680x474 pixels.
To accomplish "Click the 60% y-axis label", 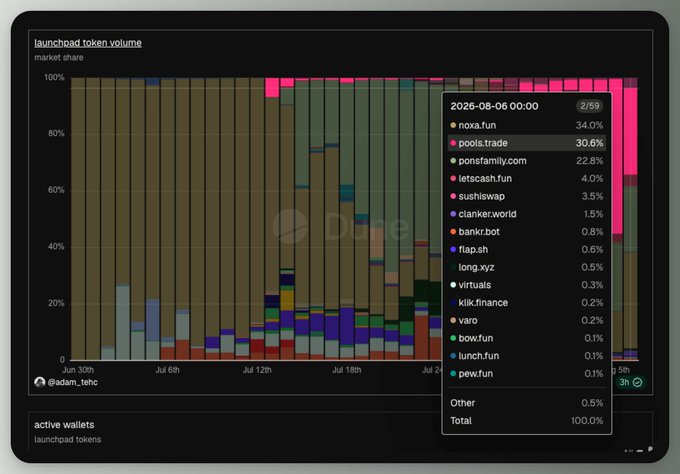I will pos(56,190).
